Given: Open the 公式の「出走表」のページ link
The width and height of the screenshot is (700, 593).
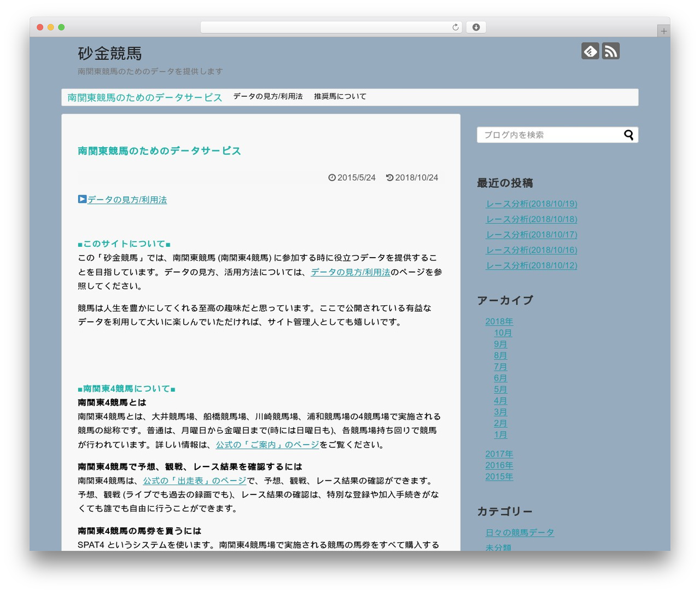Looking at the screenshot, I should 195,481.
